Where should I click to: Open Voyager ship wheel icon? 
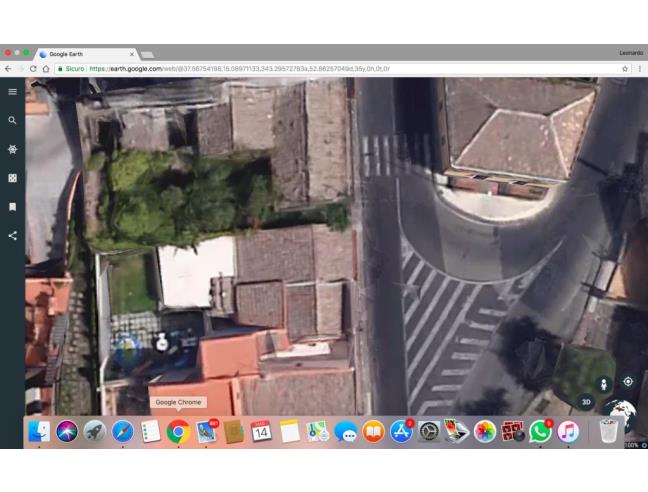click(12, 149)
